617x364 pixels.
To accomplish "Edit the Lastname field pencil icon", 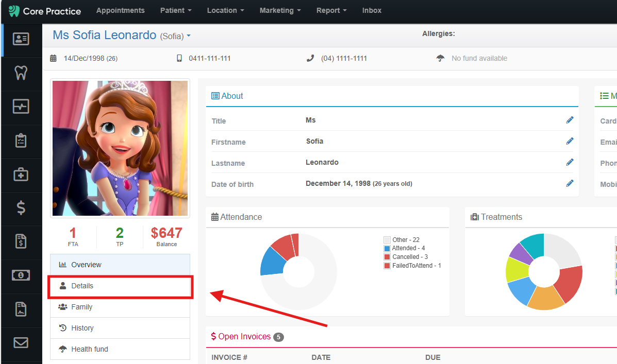I will [570, 162].
